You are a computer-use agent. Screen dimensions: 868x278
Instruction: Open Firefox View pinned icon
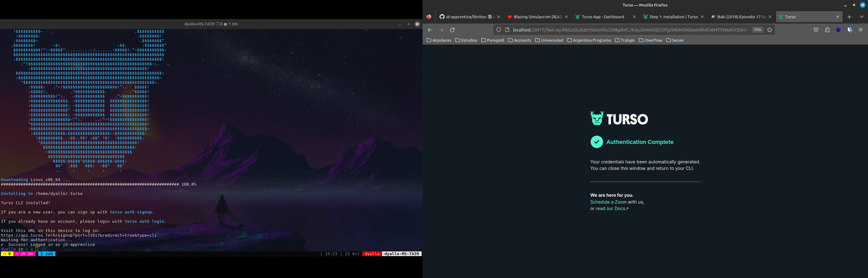429,17
